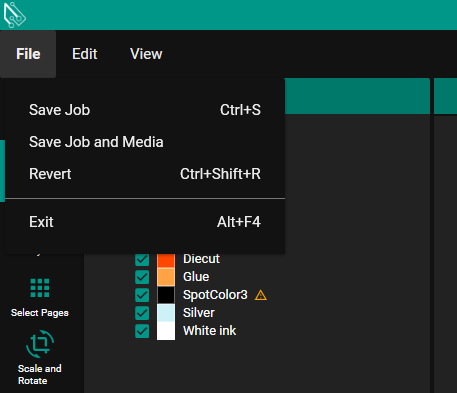Click the application logo icon
This screenshot has width=457, height=393.
tap(14, 15)
